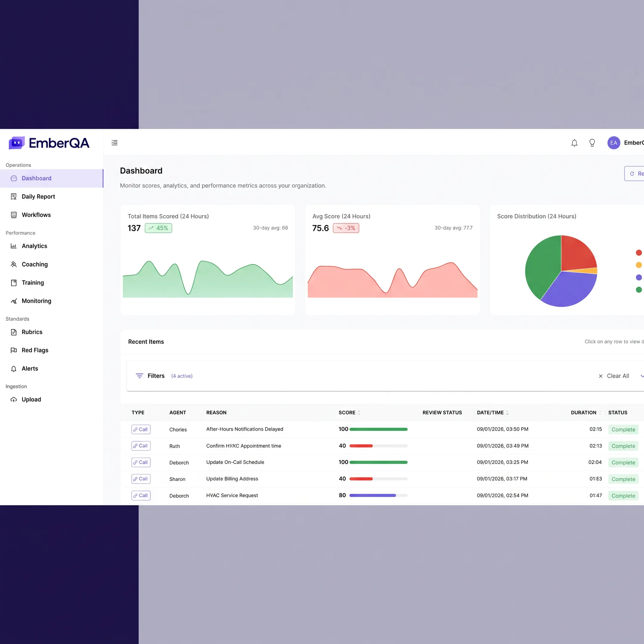Click the Call tag in Chories row
This screenshot has width=644, height=644.
(x=141, y=429)
